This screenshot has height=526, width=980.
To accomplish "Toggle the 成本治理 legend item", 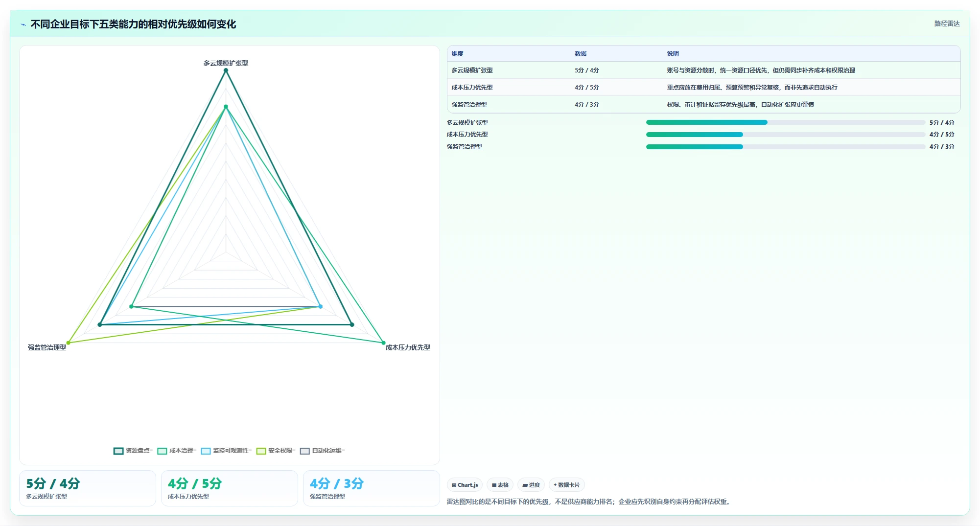I will click(177, 451).
